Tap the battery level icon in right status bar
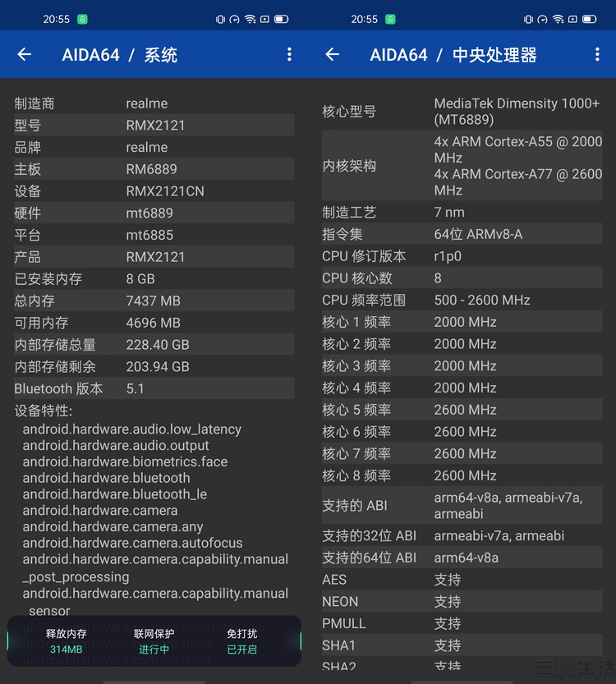The width and height of the screenshot is (616, 684). (x=590, y=19)
